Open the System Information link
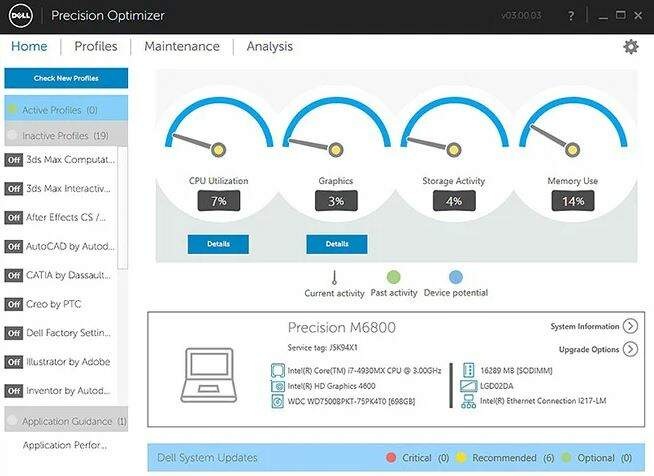Image resolution: width=654 pixels, height=476 pixels. (x=584, y=326)
